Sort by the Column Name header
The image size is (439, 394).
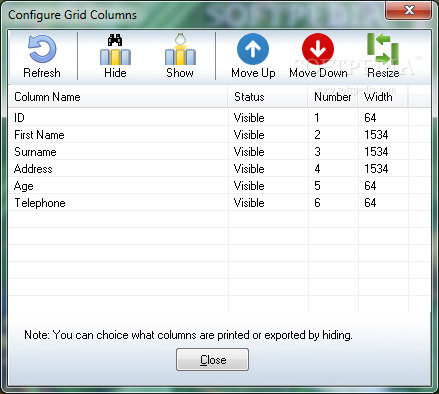tap(118, 97)
